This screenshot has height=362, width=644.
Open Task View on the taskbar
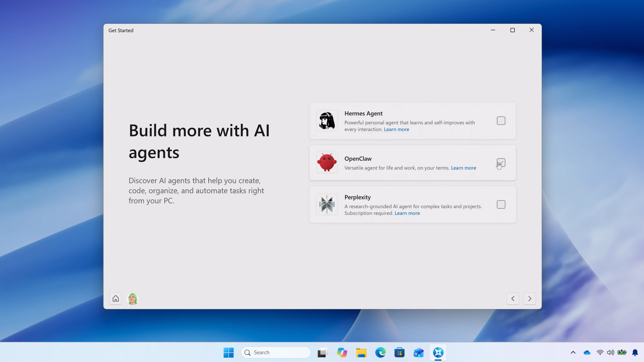323,352
